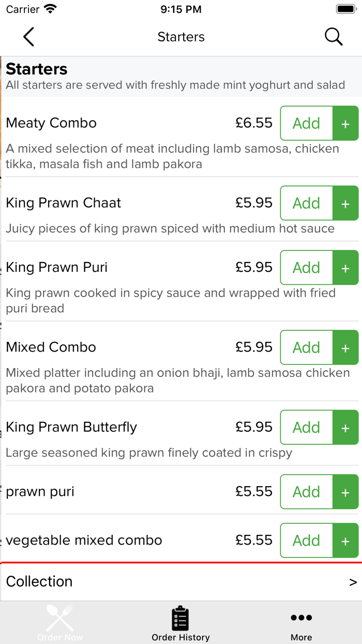This screenshot has height=644, width=362.
Task: Select the Mixed Combo item name
Action: click(x=51, y=347)
